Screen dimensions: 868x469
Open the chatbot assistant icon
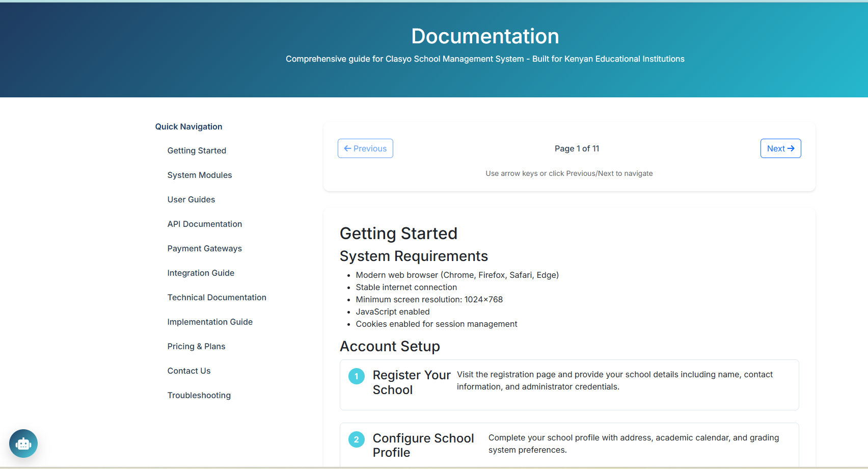coord(23,444)
